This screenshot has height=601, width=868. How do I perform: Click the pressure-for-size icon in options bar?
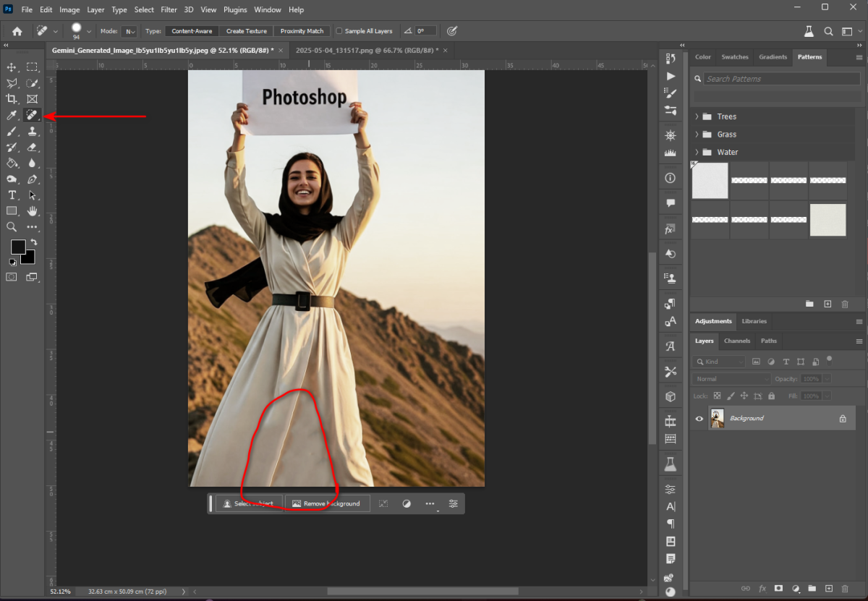click(x=452, y=31)
